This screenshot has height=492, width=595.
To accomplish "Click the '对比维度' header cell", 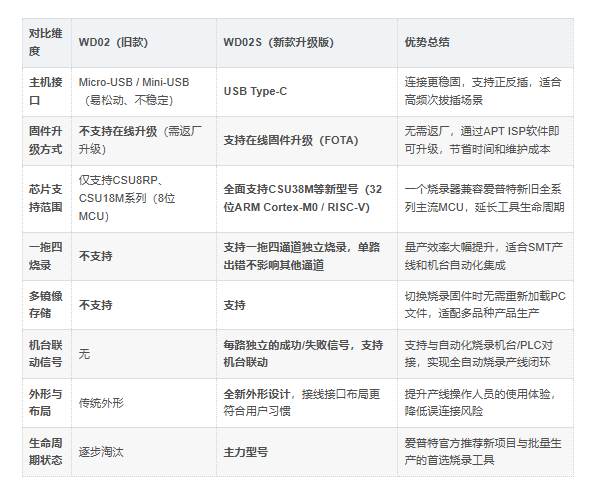I will pos(47,43).
